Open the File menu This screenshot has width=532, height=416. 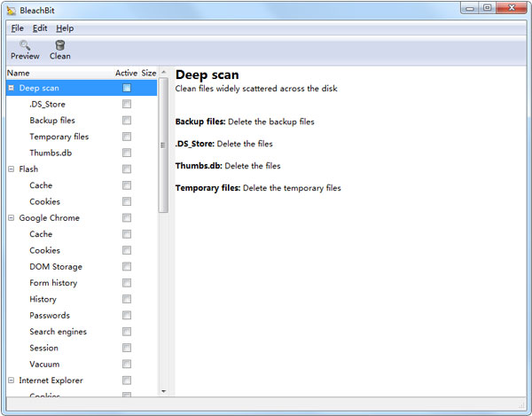tap(18, 28)
